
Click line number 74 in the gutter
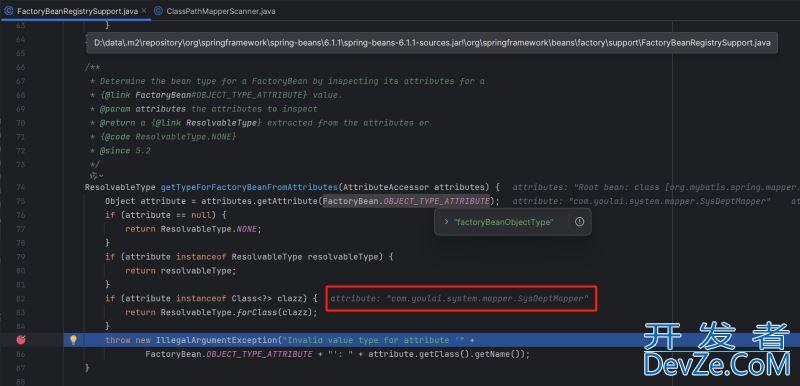tap(20, 187)
